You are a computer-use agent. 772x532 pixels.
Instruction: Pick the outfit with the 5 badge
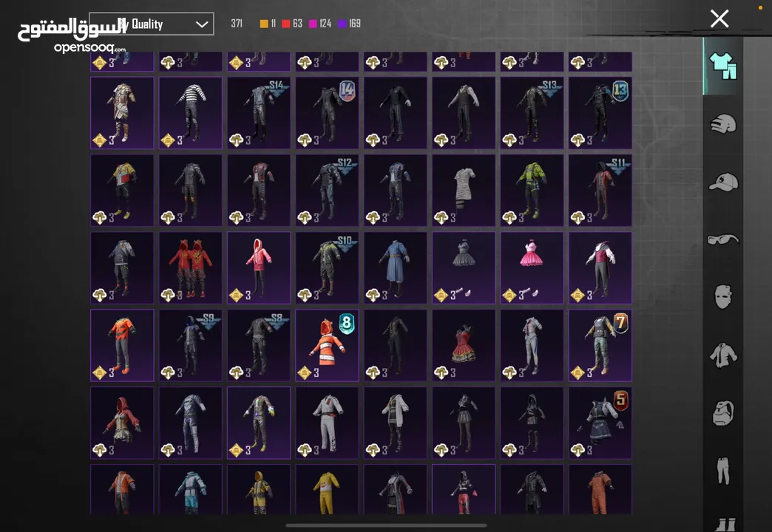click(x=600, y=423)
